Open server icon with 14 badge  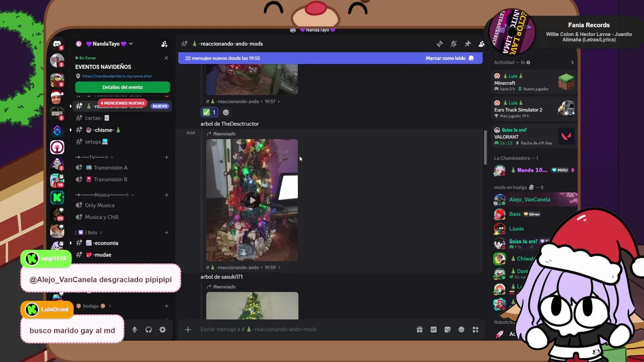pos(57,180)
